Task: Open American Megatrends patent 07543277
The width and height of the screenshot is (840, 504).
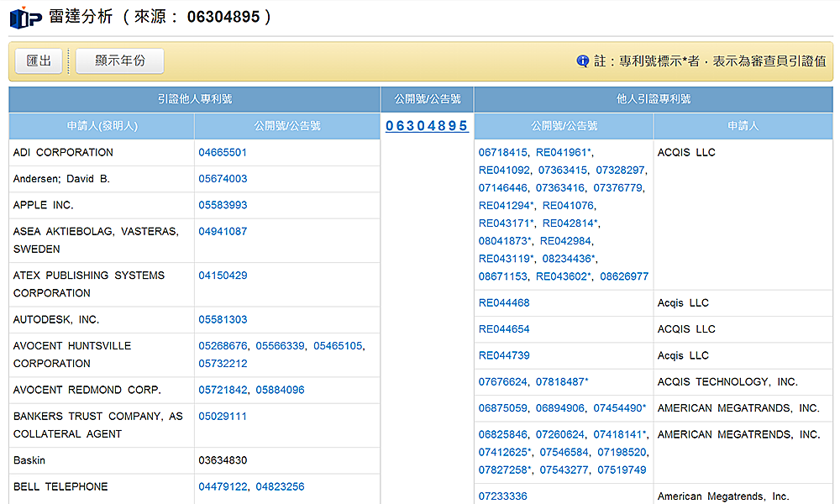Action: click(x=564, y=470)
